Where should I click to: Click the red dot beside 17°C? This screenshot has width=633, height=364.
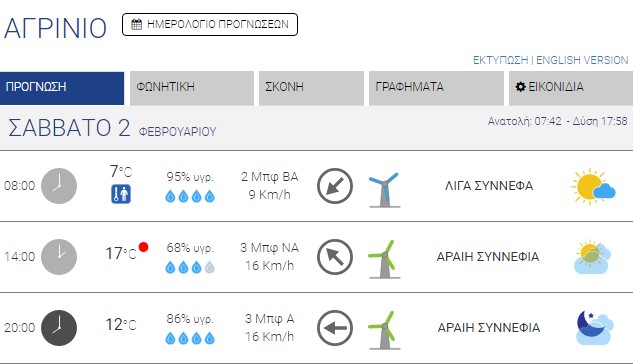click(143, 247)
